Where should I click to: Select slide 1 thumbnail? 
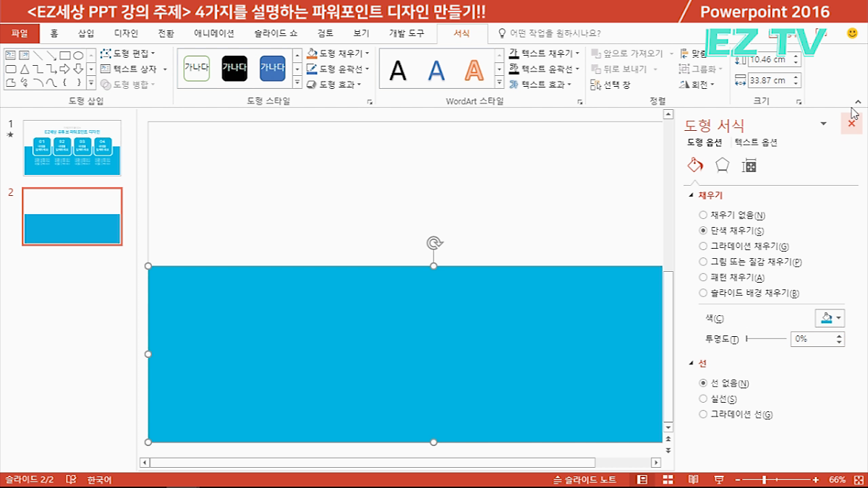[72, 147]
